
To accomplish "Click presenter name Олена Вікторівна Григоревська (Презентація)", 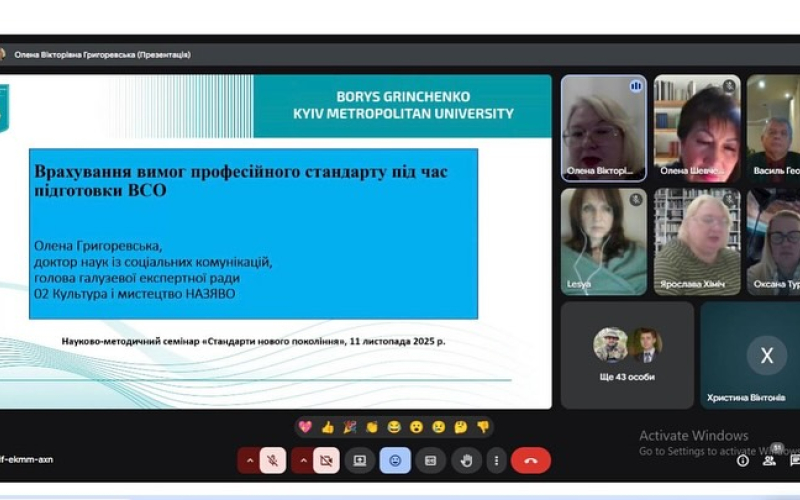I will [102, 55].
